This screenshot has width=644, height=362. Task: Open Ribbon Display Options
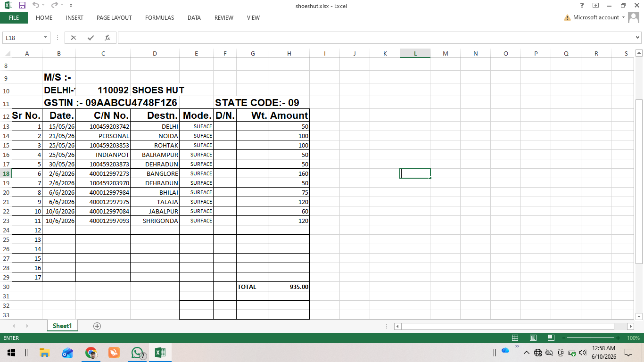tap(596, 6)
